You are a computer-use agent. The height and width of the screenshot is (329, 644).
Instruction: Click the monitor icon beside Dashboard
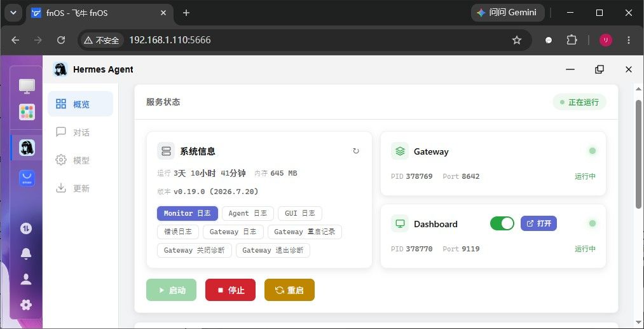[x=400, y=224]
